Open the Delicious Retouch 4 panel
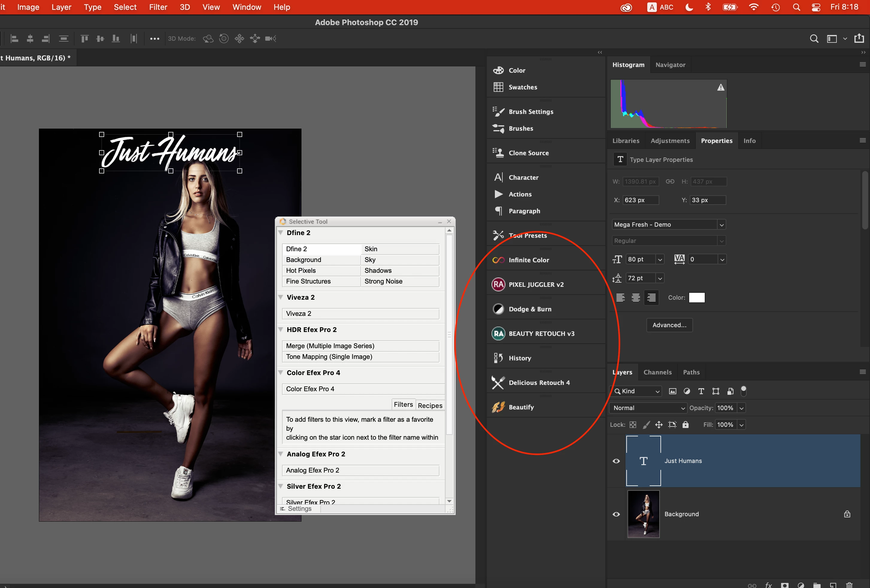The height and width of the screenshot is (588, 870). pyautogui.click(x=539, y=383)
